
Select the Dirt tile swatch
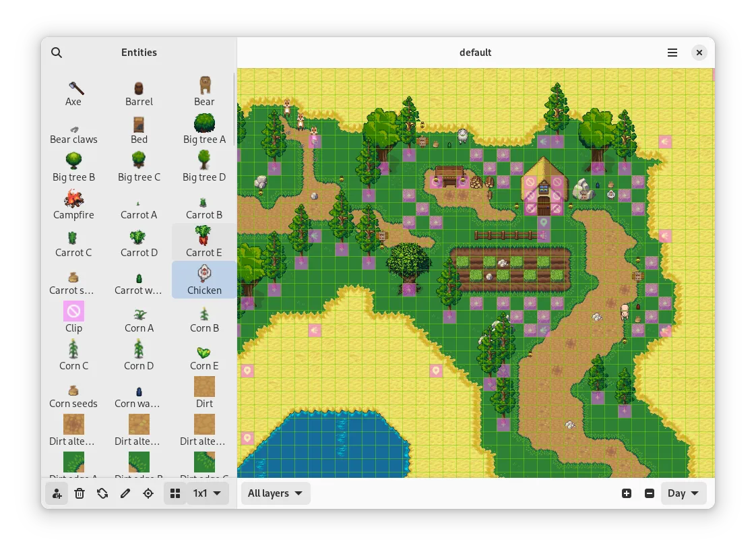tap(204, 393)
